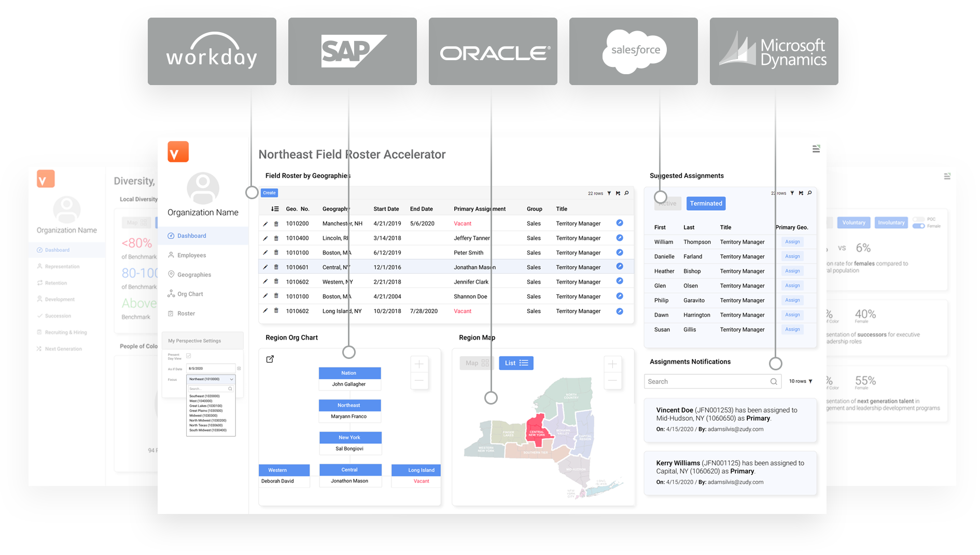Viewport: 980px width, 555px height.
Task: Open Focus dropdown showing Northeast (1010000)
Action: 211,379
